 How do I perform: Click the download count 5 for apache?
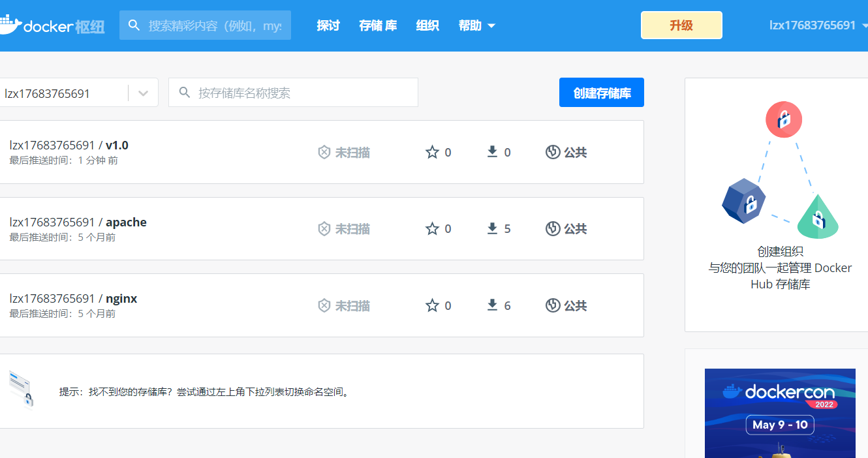(508, 228)
